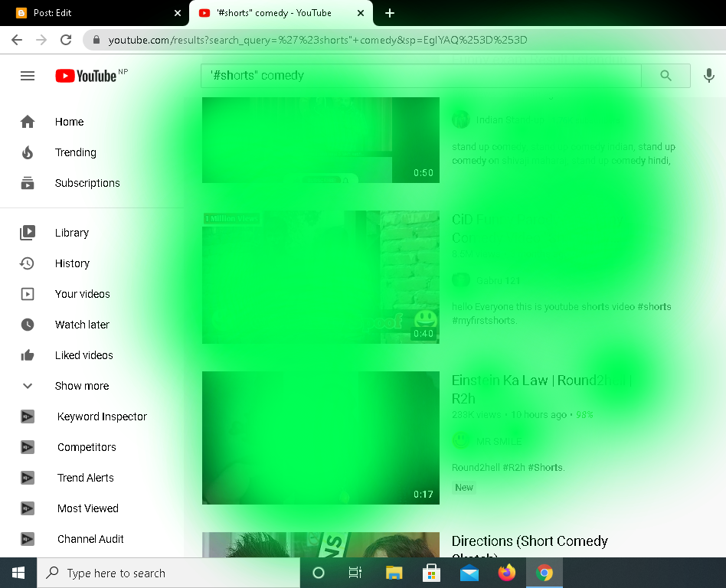Click the Cortana circle on the taskbar
This screenshot has width=726, height=588.
(319, 573)
